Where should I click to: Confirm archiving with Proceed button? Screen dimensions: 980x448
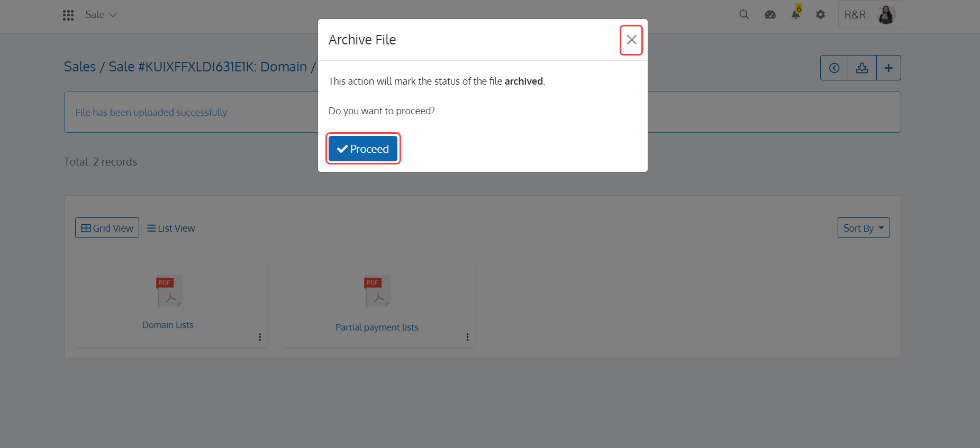363,149
